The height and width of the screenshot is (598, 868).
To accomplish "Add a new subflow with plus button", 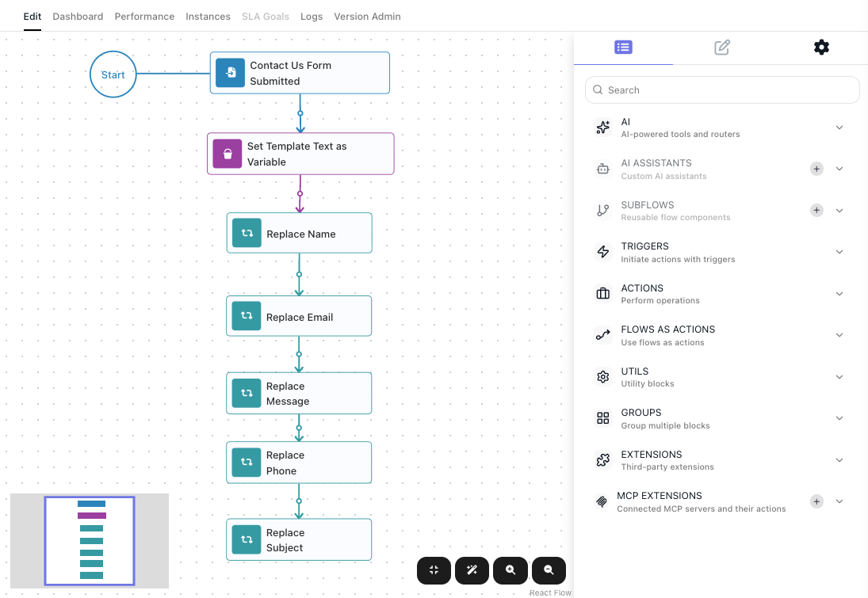I will click(x=816, y=210).
